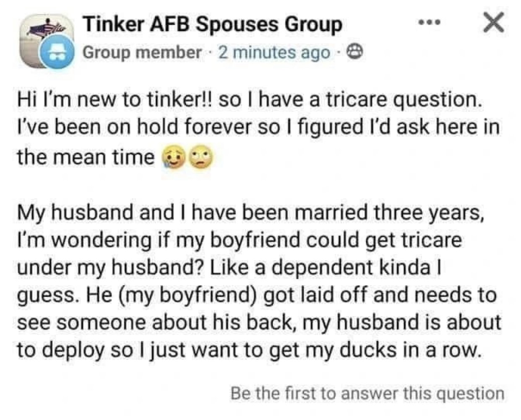Image resolution: width=521 pixels, height=420 pixels.
Task: Click the line with dependent kinda I
Action: (x=229, y=268)
